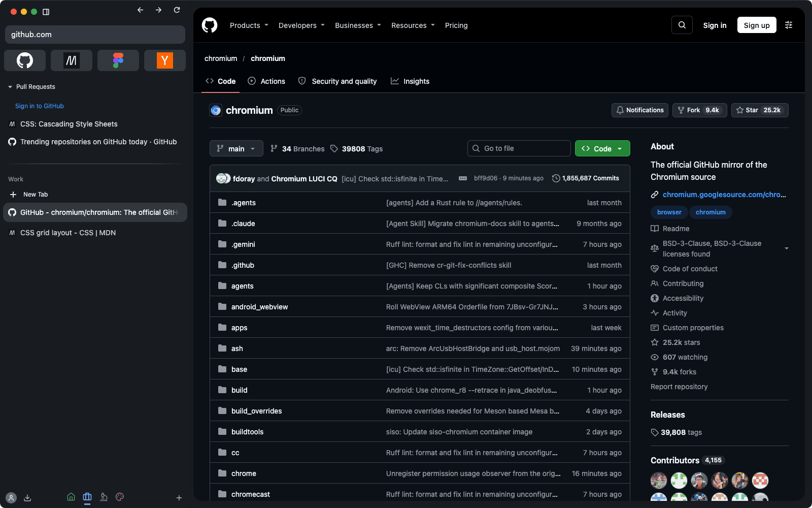This screenshot has width=812, height=508.
Task: Add new space with plus icon
Action: tap(179, 498)
